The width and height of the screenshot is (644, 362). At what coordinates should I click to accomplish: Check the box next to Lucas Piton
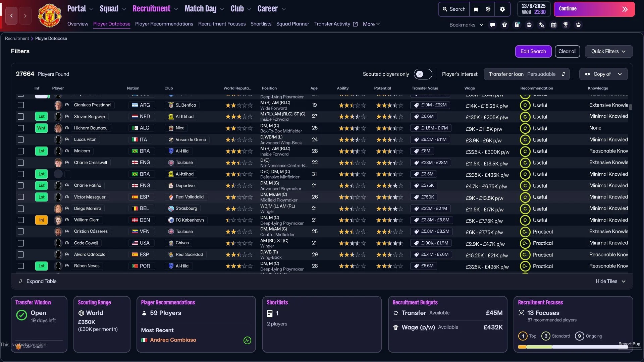point(21,139)
